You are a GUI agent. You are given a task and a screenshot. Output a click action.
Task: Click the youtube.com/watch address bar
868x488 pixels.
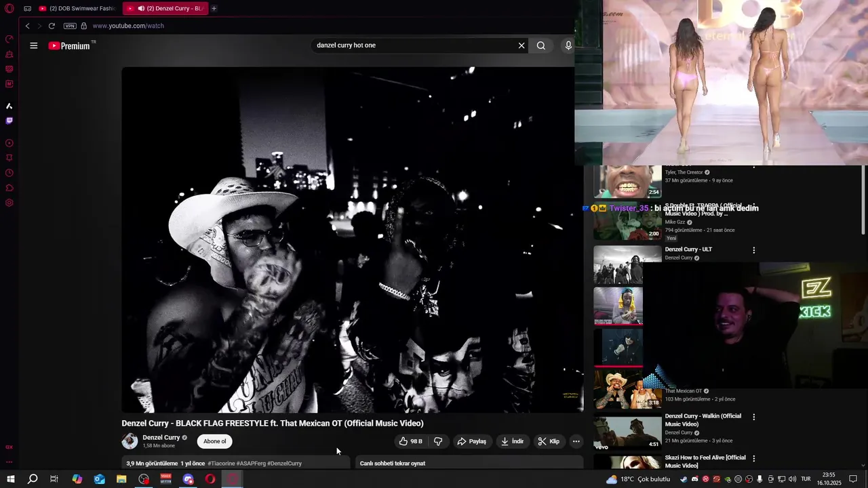[128, 26]
